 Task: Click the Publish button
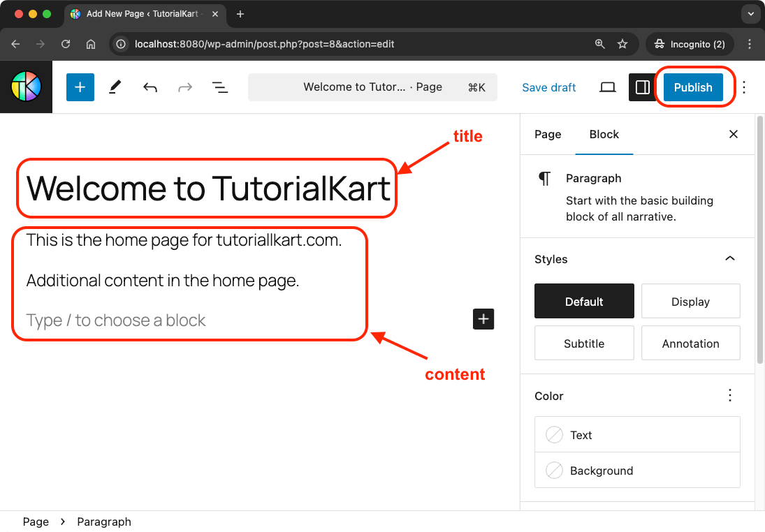[692, 87]
